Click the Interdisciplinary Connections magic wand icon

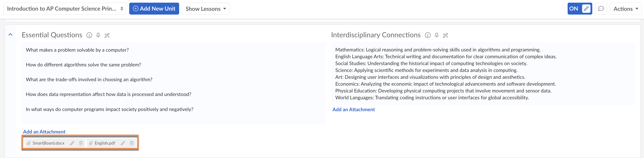pyautogui.click(x=445, y=35)
